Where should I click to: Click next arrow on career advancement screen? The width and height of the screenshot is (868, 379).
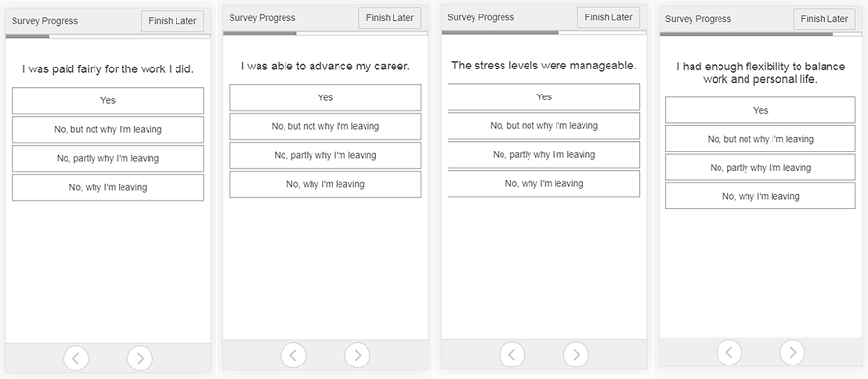tap(358, 355)
